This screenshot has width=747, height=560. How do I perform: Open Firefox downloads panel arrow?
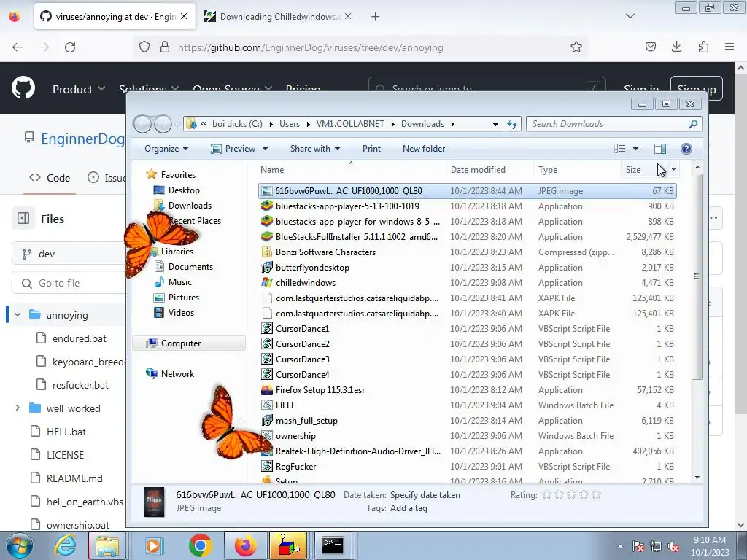676,47
